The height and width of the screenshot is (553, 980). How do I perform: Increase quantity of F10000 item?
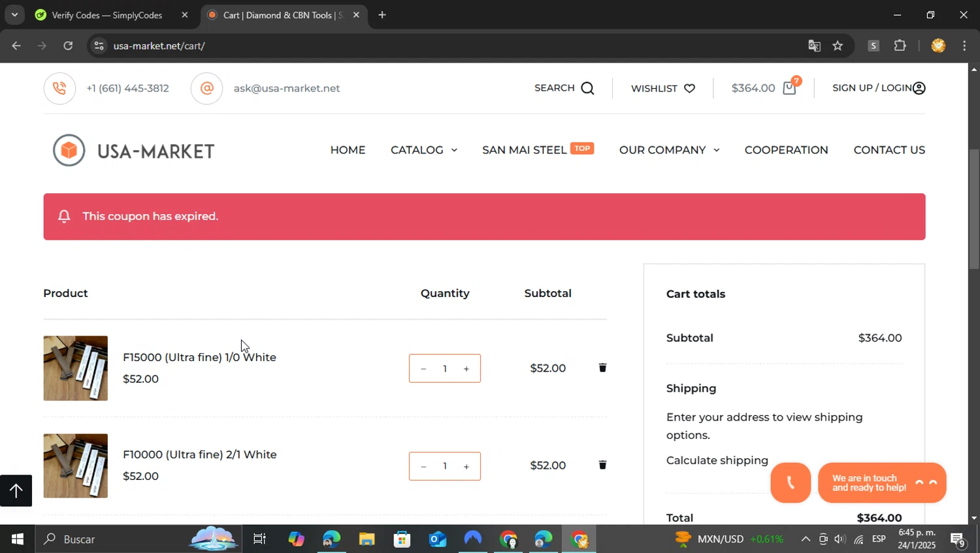click(466, 466)
